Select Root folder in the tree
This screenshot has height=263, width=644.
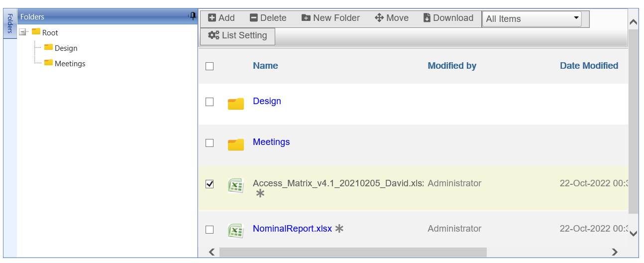tap(50, 33)
